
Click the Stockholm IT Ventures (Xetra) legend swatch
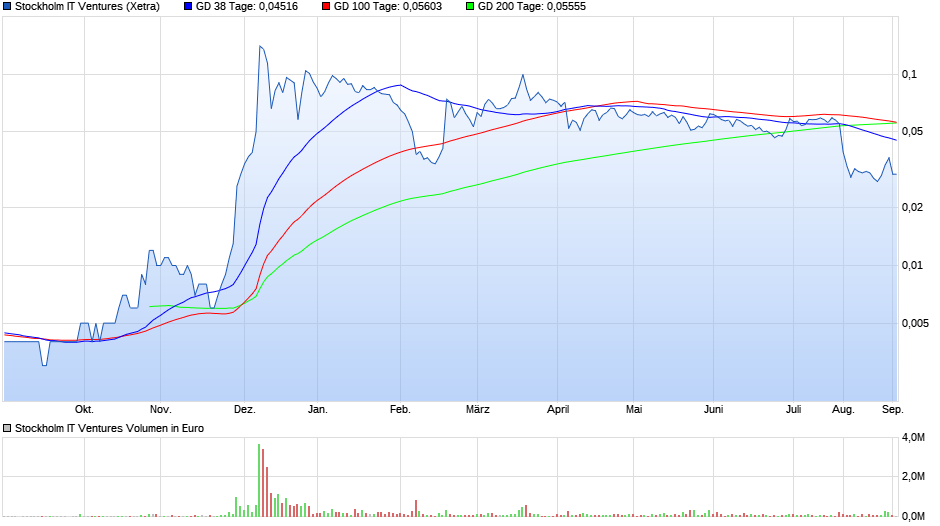(x=7, y=7)
